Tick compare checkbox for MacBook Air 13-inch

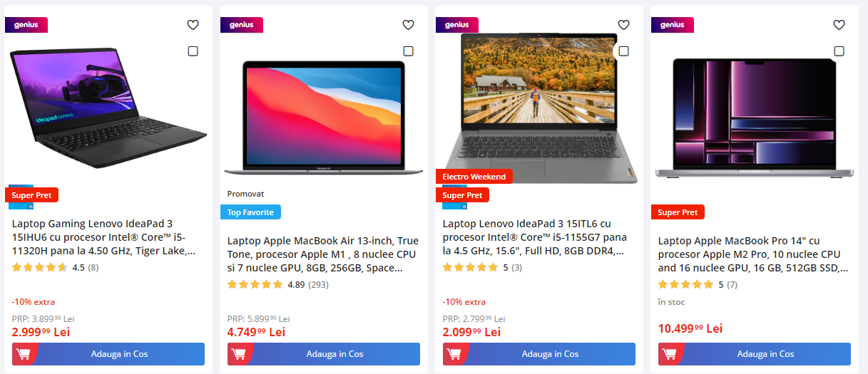pyautogui.click(x=408, y=51)
